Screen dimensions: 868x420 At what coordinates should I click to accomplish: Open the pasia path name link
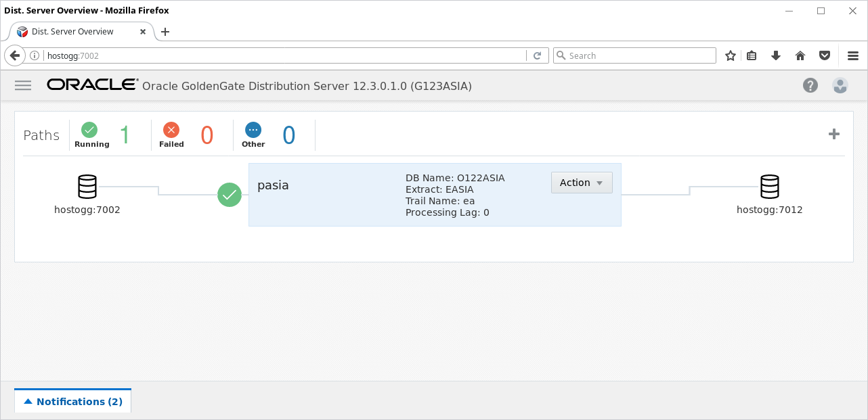[x=273, y=185]
